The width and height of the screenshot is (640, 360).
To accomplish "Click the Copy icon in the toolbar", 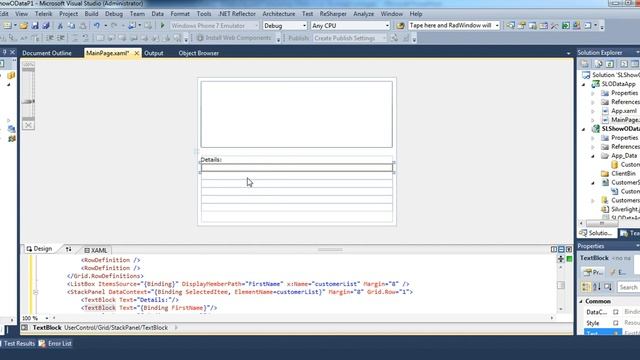I will [71, 26].
